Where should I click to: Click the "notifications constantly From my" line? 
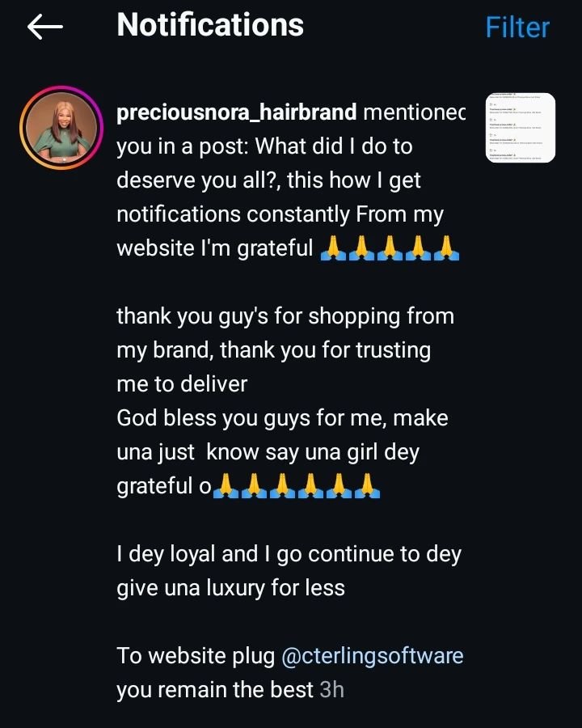click(280, 214)
